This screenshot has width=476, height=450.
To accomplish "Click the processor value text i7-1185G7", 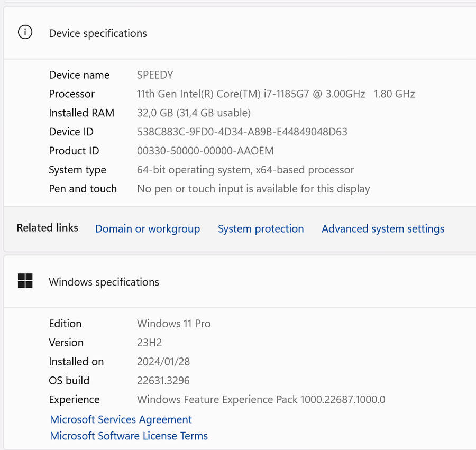I will [276, 94].
